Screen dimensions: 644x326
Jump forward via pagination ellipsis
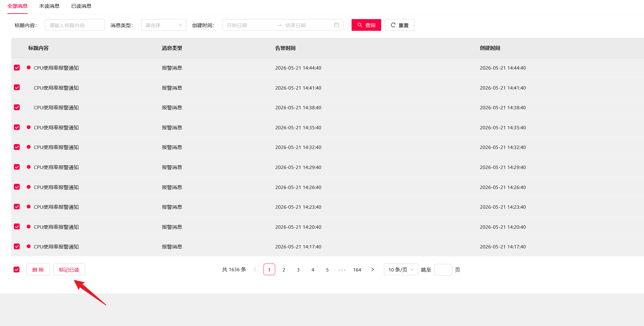[342, 270]
